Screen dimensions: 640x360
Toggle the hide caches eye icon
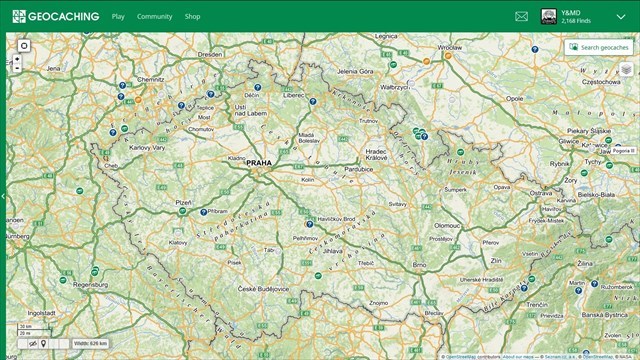tap(33, 344)
